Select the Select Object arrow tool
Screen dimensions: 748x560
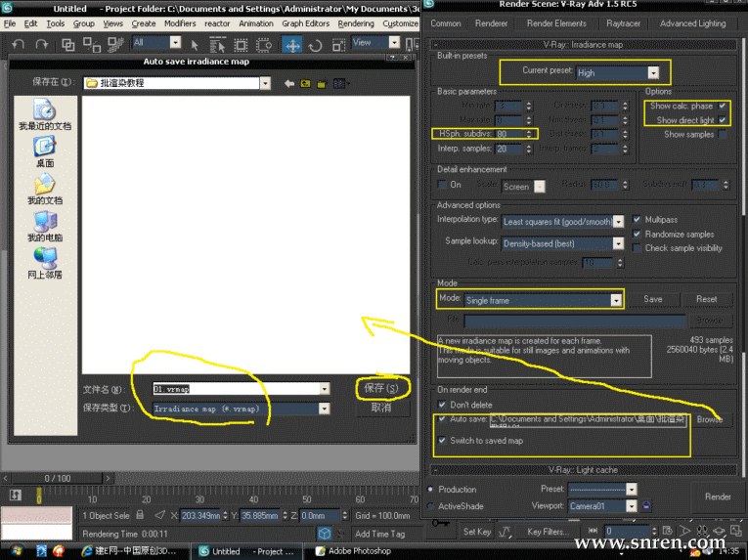tap(195, 45)
